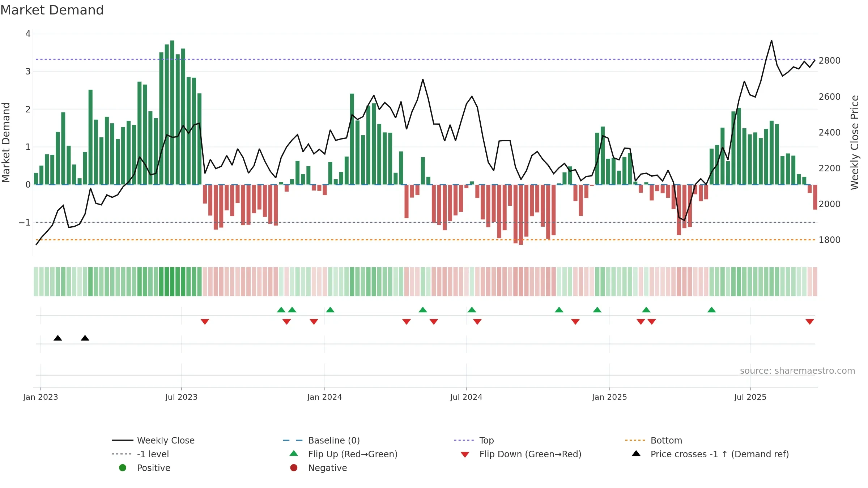Click the highest peak of the Weekly Close line
This screenshot has width=868, height=488.
(x=771, y=40)
